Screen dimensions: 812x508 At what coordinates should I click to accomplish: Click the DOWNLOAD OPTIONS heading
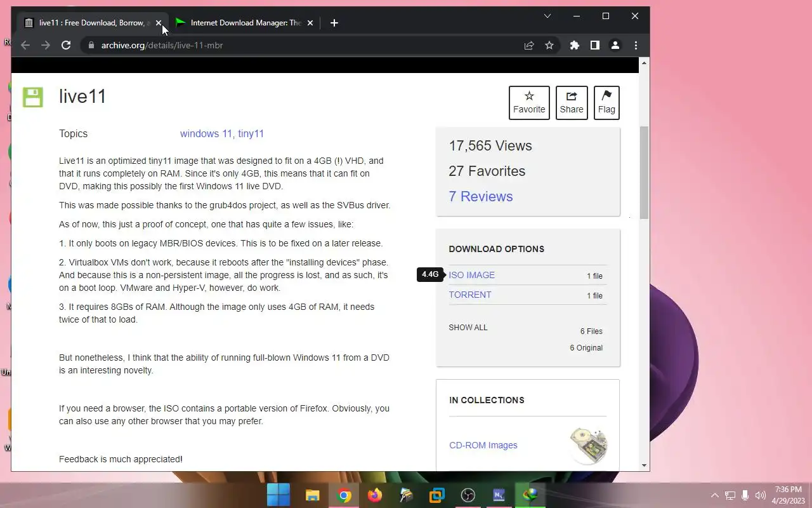click(x=497, y=249)
